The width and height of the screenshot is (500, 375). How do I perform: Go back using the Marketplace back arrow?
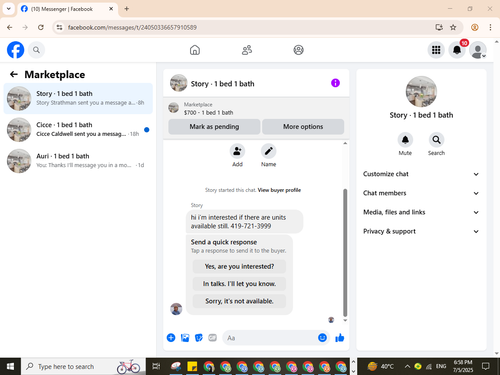[14, 74]
